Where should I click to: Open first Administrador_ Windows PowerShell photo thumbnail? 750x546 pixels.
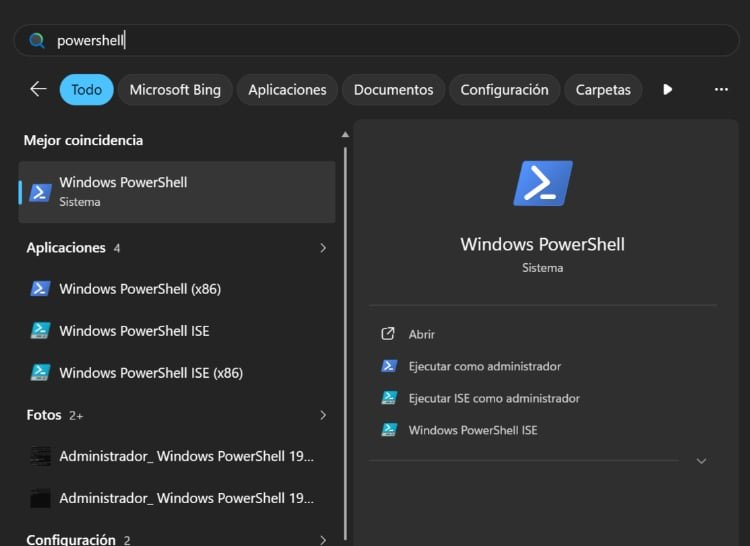tap(40, 456)
